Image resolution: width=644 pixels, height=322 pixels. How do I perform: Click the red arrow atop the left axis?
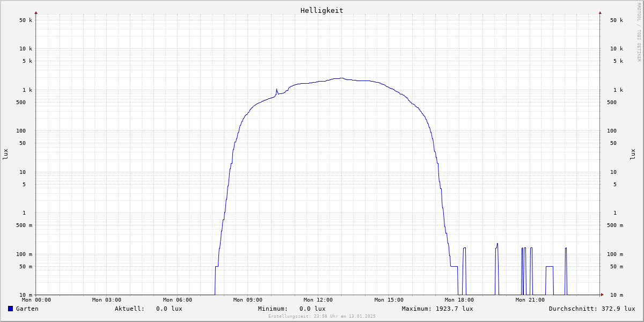click(36, 12)
